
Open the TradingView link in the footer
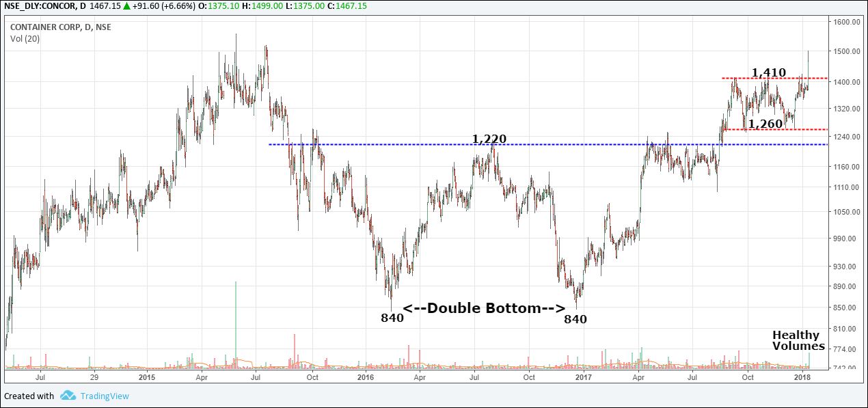[104, 396]
